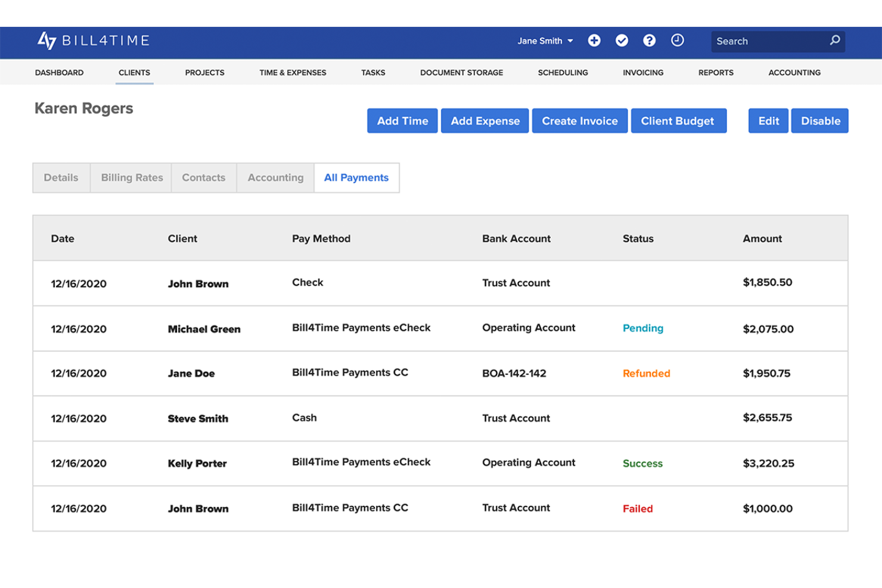Open the Client Budget button
This screenshot has height=588, width=882.
click(x=679, y=121)
